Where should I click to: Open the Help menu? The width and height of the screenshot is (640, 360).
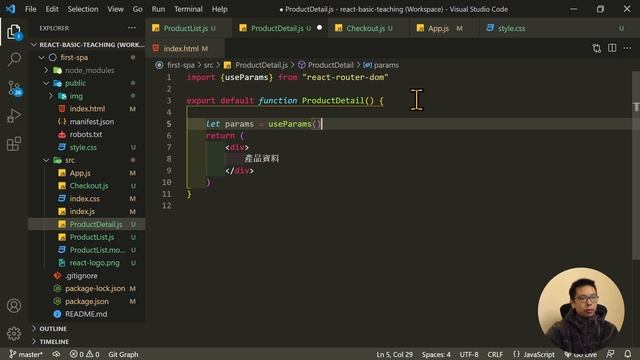(x=220, y=9)
